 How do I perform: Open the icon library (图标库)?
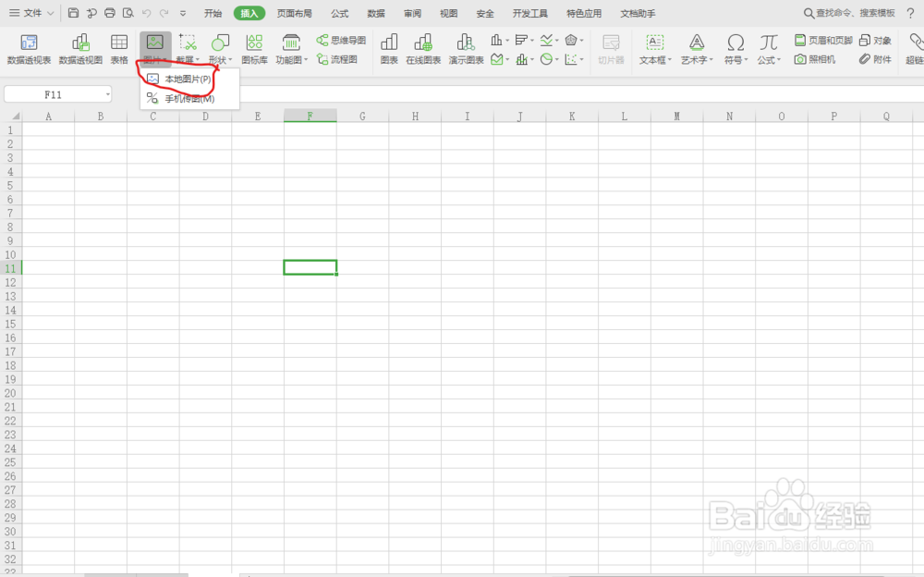coord(255,49)
